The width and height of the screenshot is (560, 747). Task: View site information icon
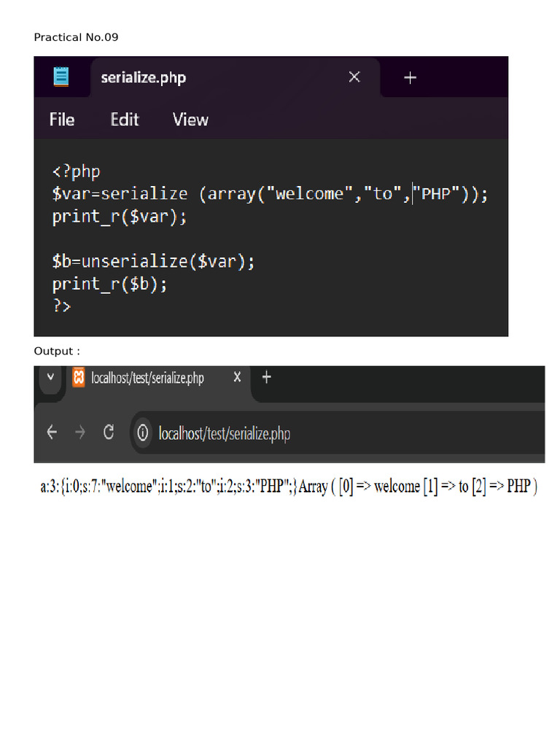[144, 433]
